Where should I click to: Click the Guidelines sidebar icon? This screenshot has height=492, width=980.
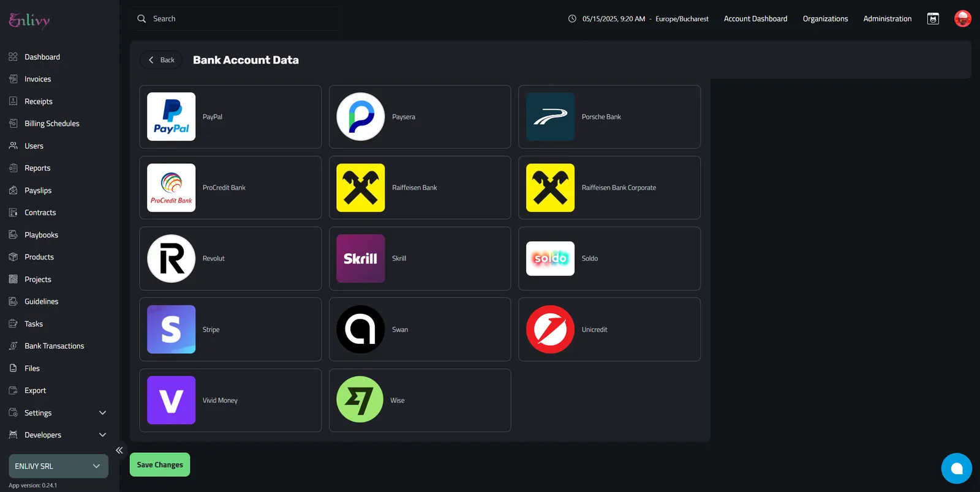coord(13,302)
